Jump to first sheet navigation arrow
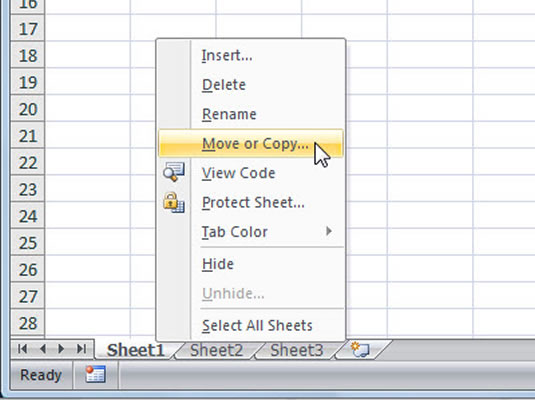This screenshot has width=535, height=400. coord(23,348)
